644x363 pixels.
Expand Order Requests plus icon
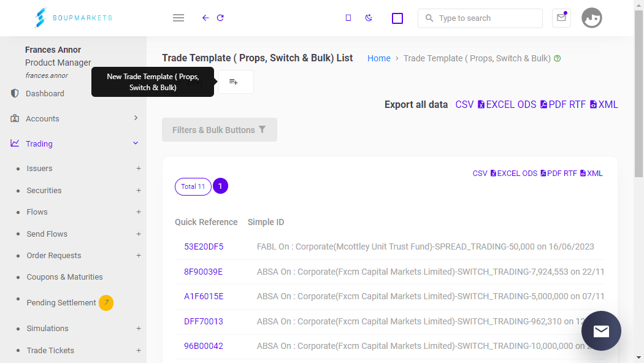pos(139,256)
